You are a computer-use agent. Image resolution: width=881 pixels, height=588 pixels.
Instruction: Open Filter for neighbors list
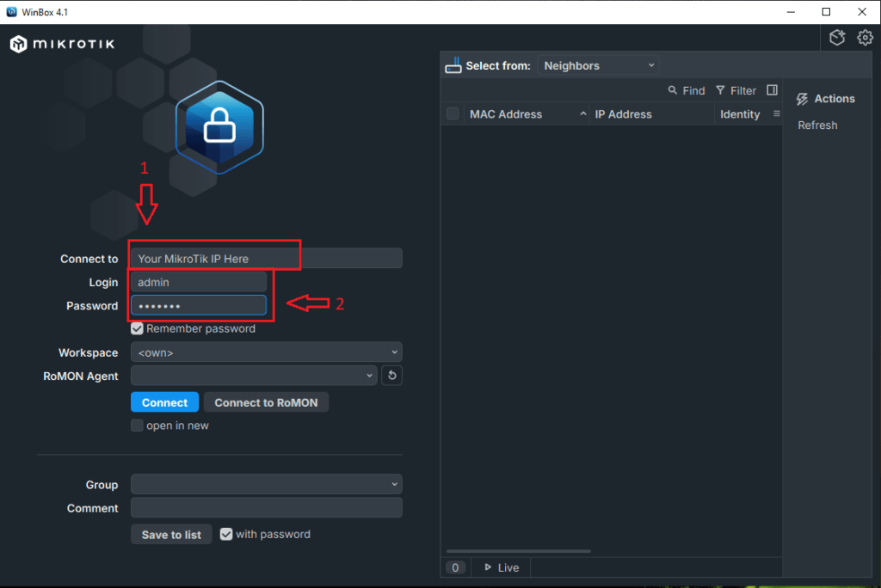[736, 90]
